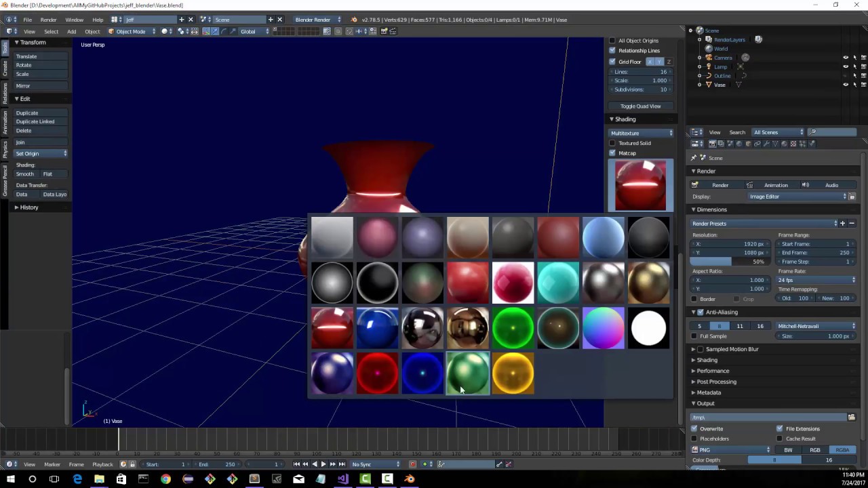
Task: Click the folder icon beside the output path
Action: 852,418
